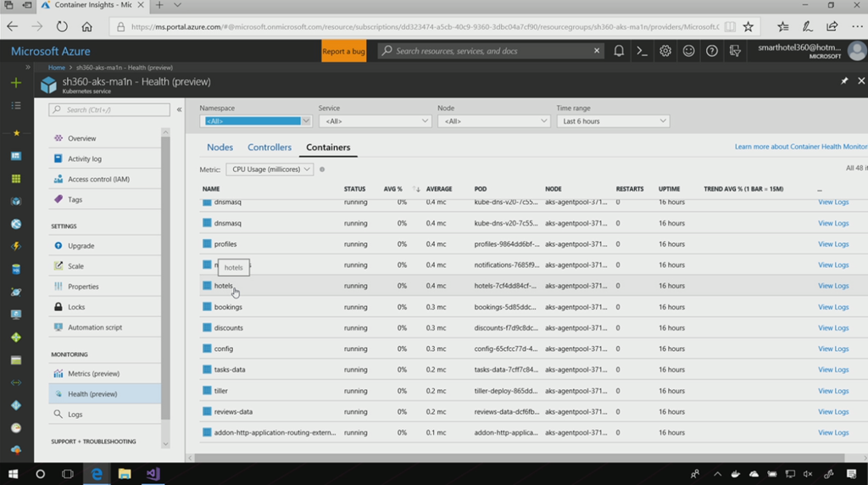Click the Report a bug button

coord(344,51)
